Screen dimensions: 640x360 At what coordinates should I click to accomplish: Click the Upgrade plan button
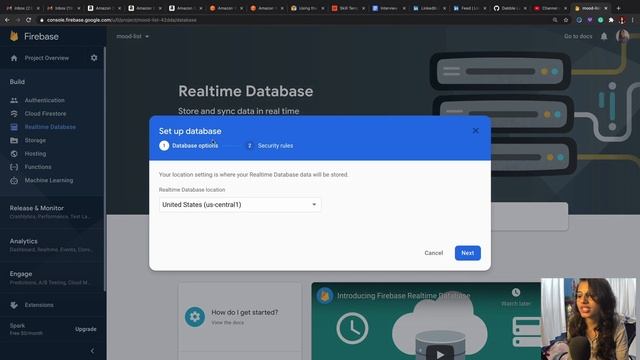coord(86,329)
